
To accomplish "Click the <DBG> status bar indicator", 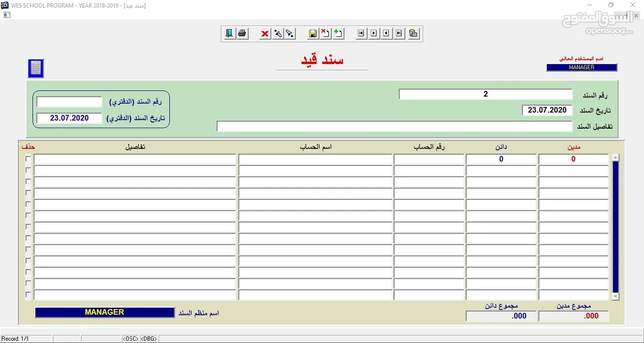I will 149,339.
